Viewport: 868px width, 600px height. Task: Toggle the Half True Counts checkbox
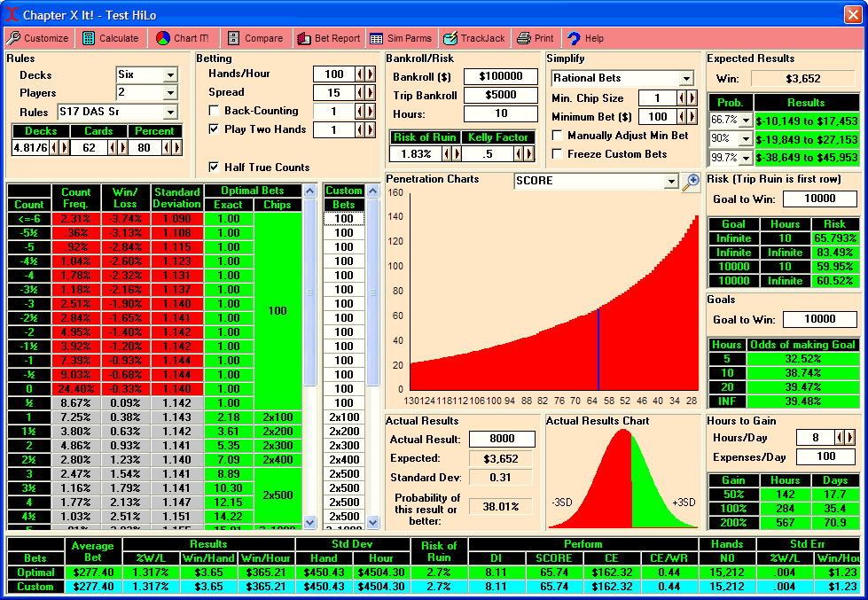[214, 167]
